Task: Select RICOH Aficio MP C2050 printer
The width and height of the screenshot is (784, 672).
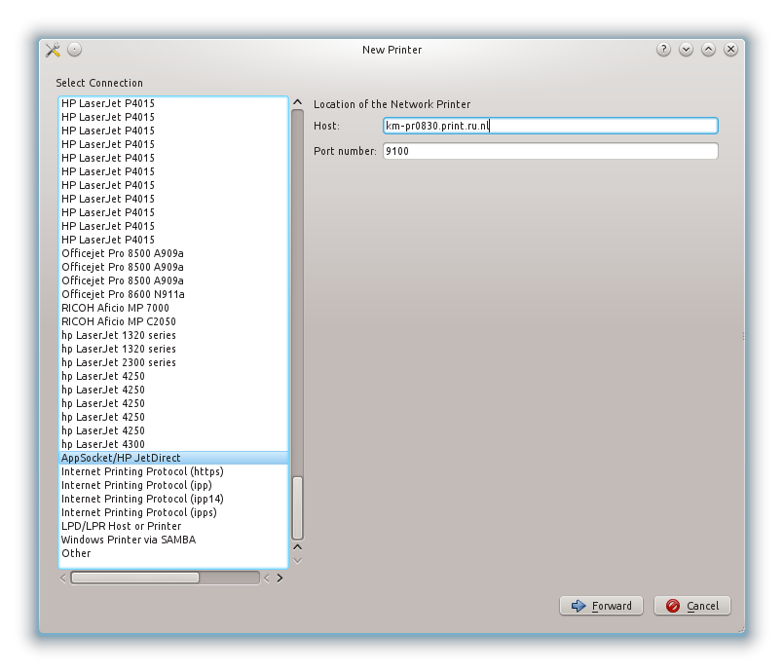Action: tap(118, 321)
